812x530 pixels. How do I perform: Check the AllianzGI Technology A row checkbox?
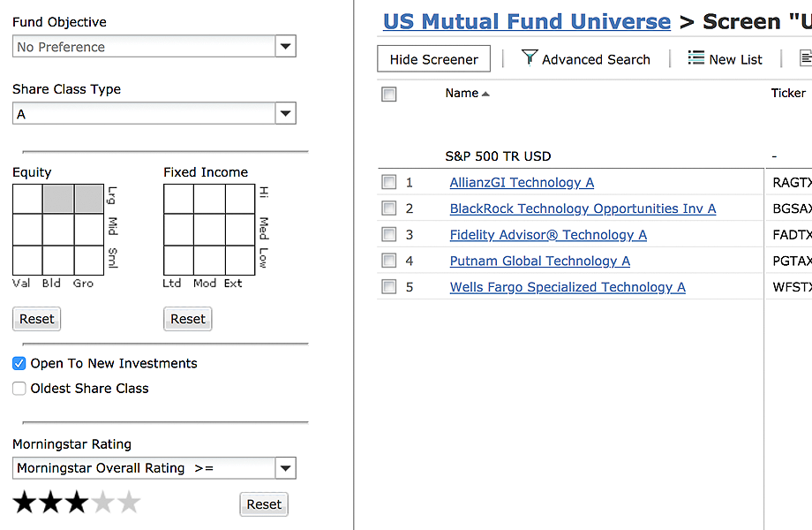(389, 182)
